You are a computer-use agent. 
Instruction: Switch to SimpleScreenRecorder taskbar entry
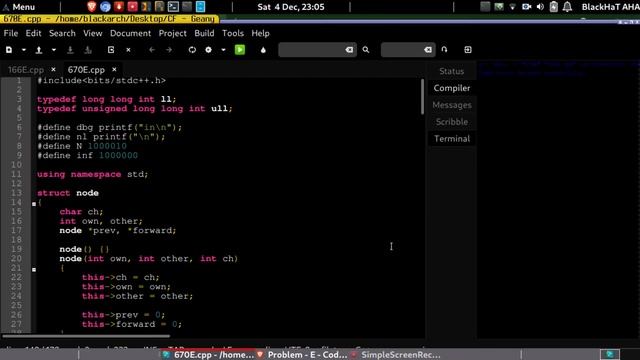(x=396, y=355)
